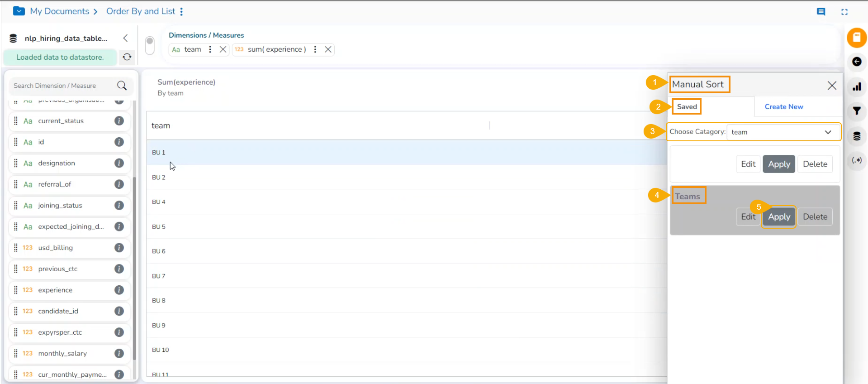
Task: Switch to the Create New tab
Action: 784,107
